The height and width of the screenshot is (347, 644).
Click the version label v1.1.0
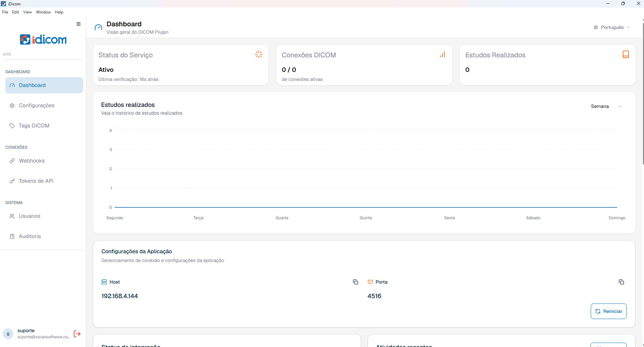[7, 54]
